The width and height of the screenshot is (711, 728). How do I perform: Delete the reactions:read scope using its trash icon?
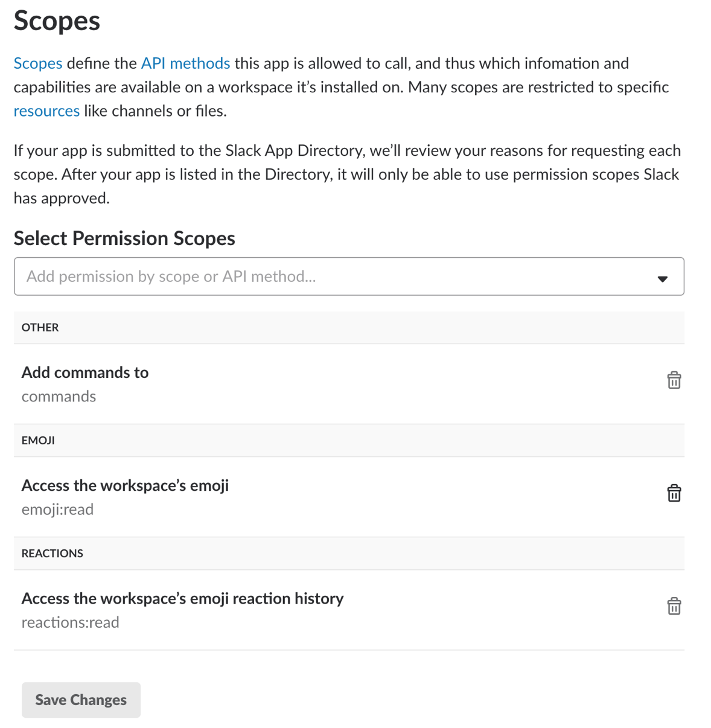[674, 606]
